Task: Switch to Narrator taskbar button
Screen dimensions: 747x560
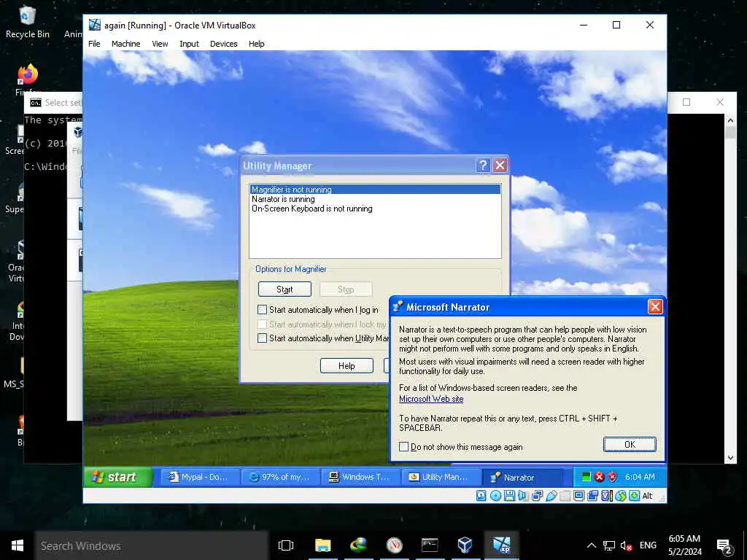Action: pyautogui.click(x=522, y=477)
